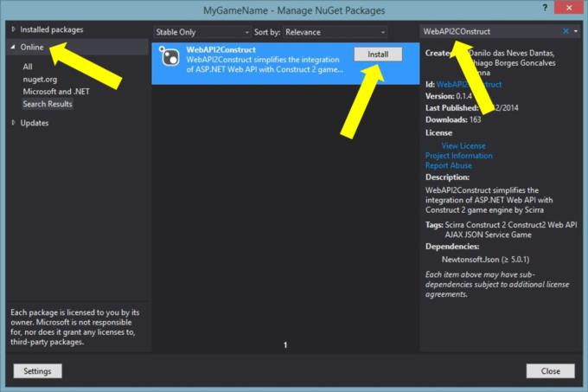Select Updates category label

[x=35, y=123]
